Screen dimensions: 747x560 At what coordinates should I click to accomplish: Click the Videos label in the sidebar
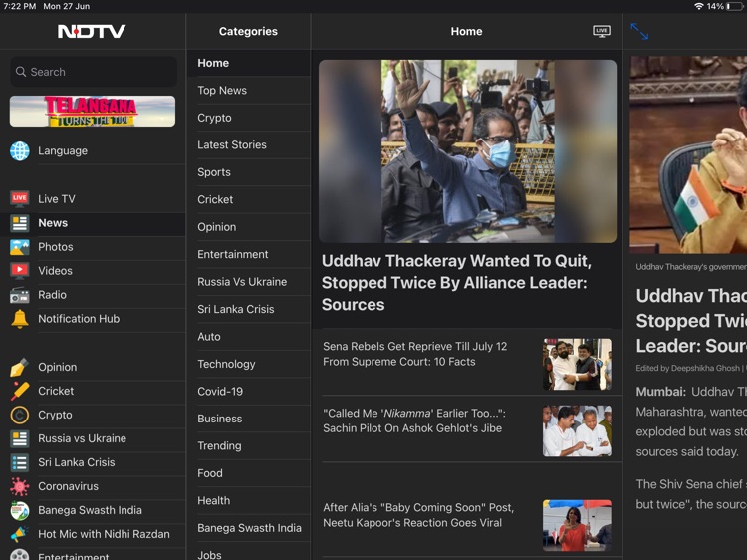coord(55,271)
